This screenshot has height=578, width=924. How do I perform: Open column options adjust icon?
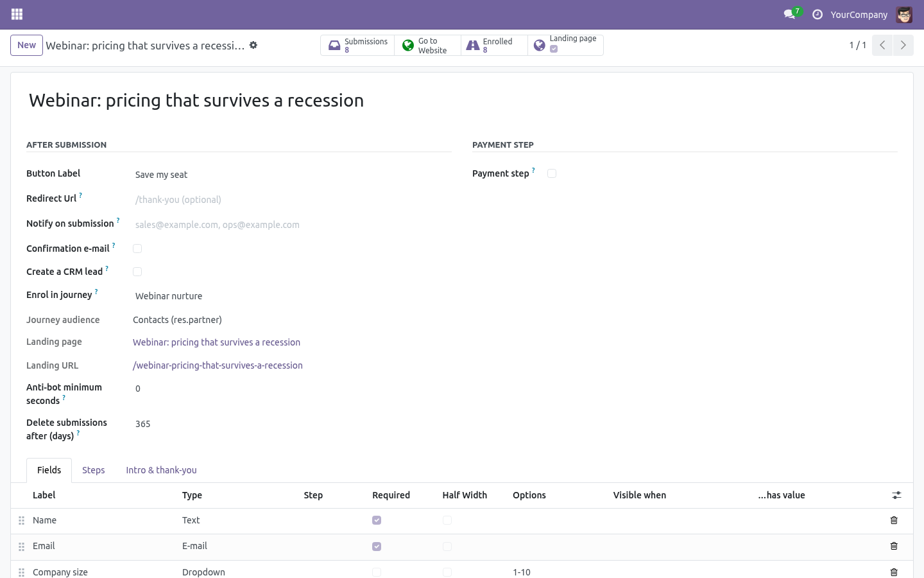[896, 495]
